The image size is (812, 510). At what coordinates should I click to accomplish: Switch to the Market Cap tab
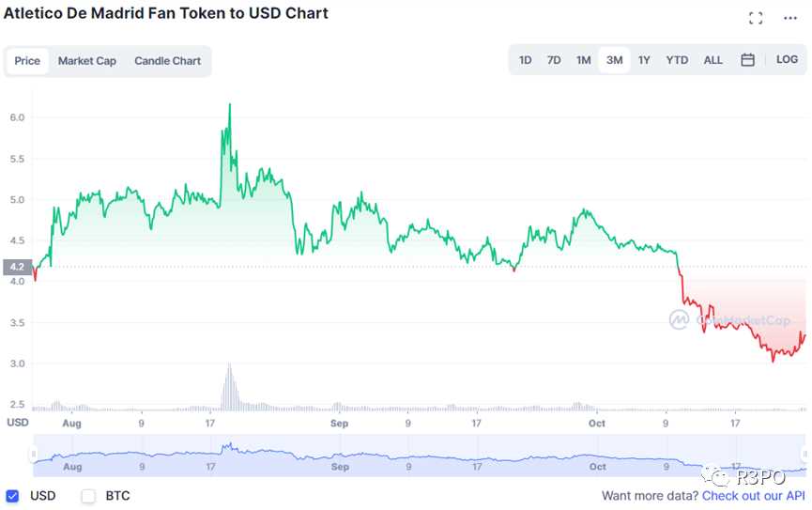[87, 61]
